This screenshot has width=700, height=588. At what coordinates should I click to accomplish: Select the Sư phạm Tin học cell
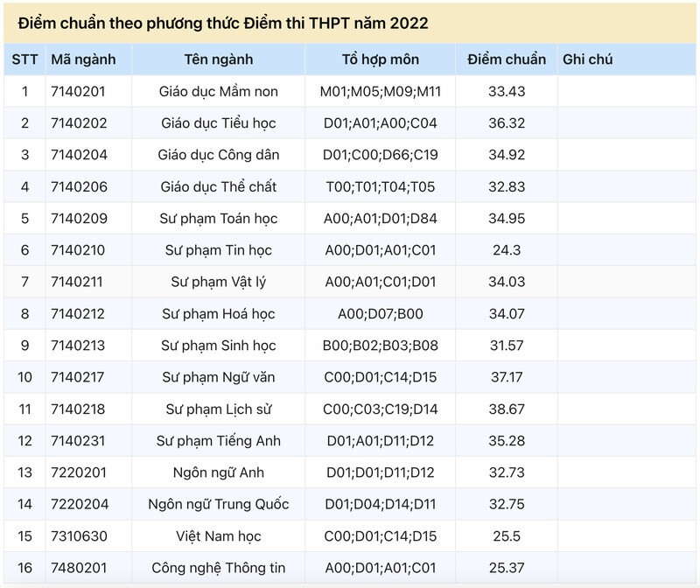(219, 250)
